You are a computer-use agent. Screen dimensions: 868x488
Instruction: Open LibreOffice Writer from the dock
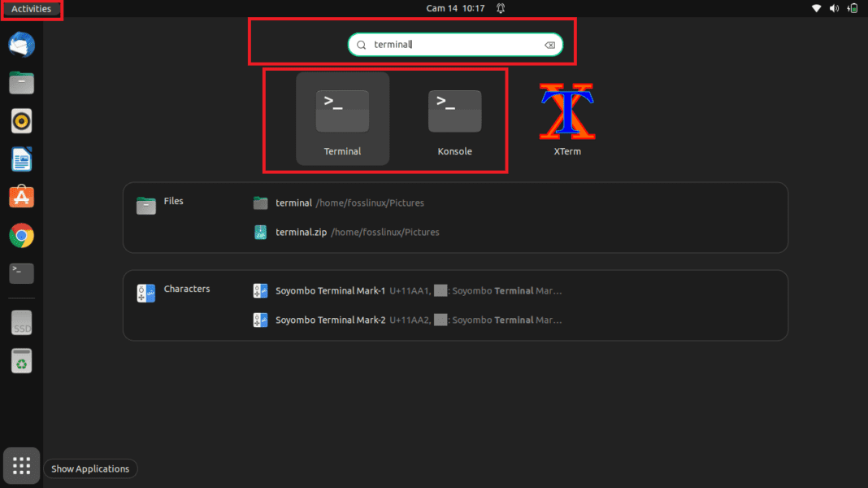click(x=21, y=159)
